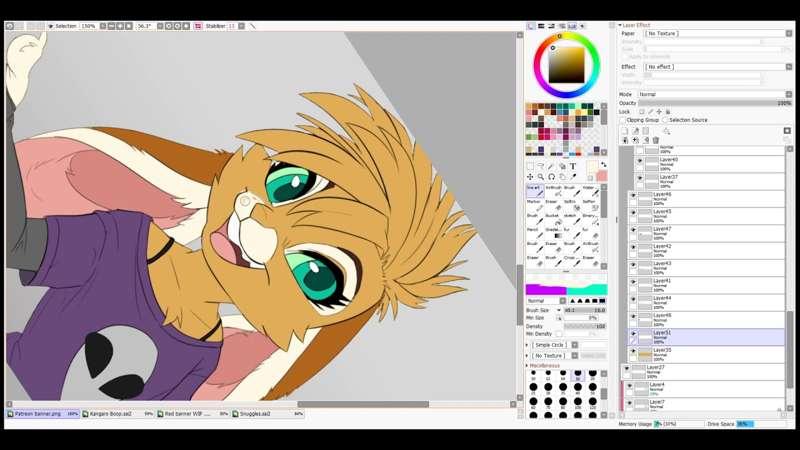Choose the highlighted line art brush
Viewport: 800px width, 450px height.
point(535,191)
